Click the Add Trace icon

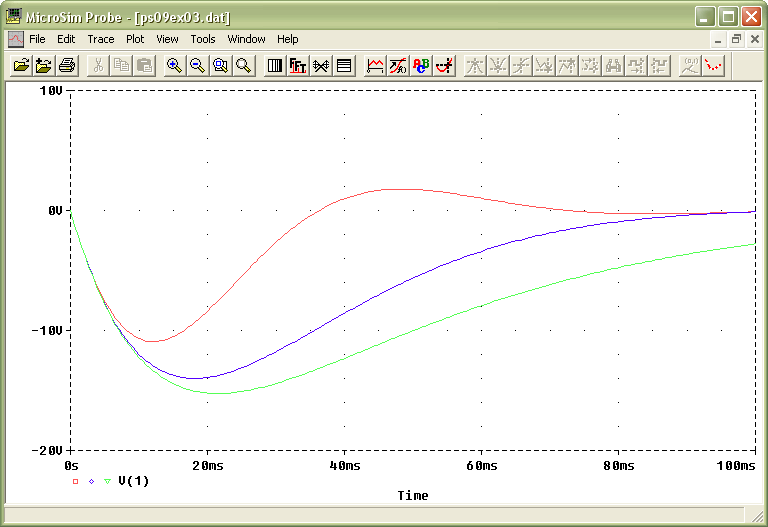click(375, 66)
